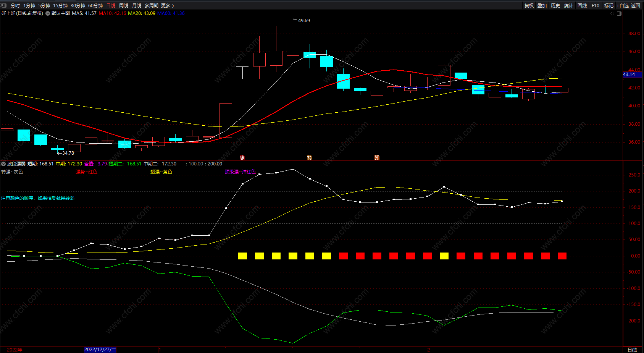Click the MA5: 41.57 value
644x353 pixels.
pos(84,13)
